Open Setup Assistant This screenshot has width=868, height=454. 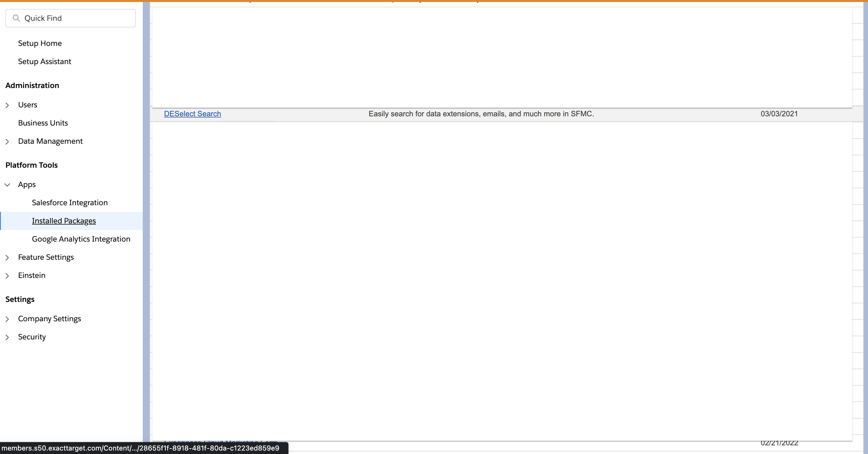point(44,61)
